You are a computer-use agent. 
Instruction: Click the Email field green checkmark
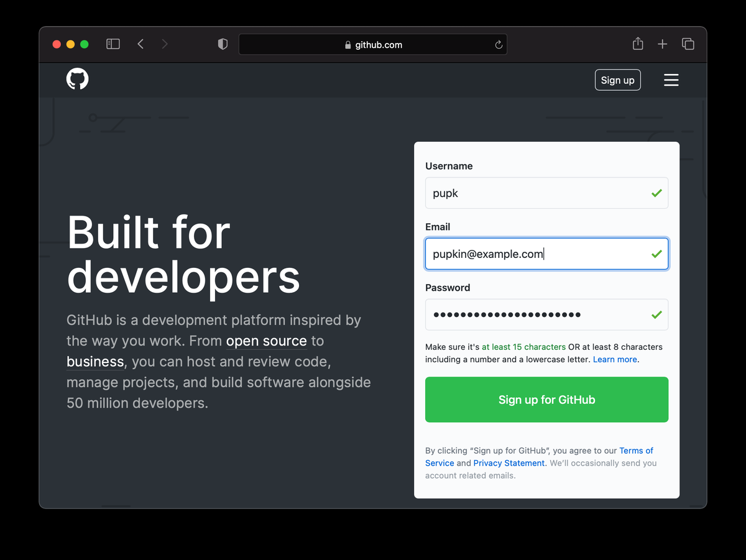(656, 254)
